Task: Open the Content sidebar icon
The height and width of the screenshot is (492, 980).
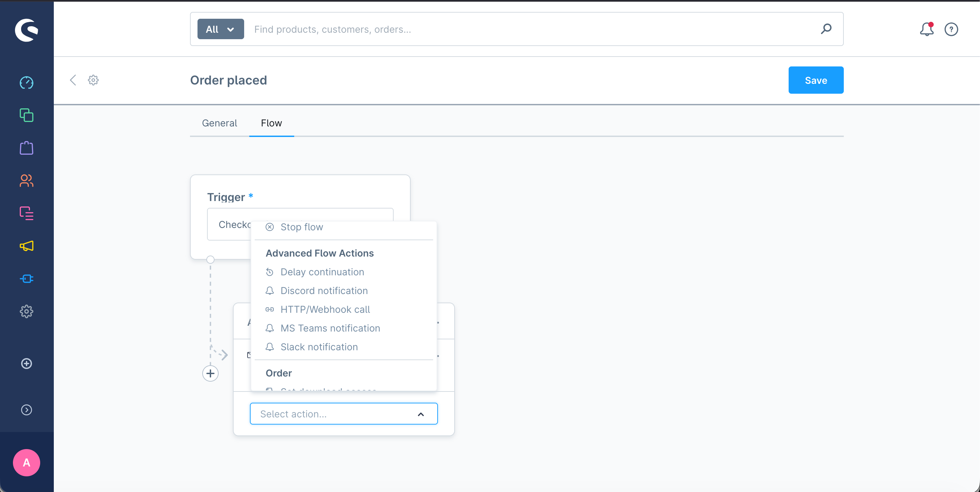Action: (x=26, y=213)
